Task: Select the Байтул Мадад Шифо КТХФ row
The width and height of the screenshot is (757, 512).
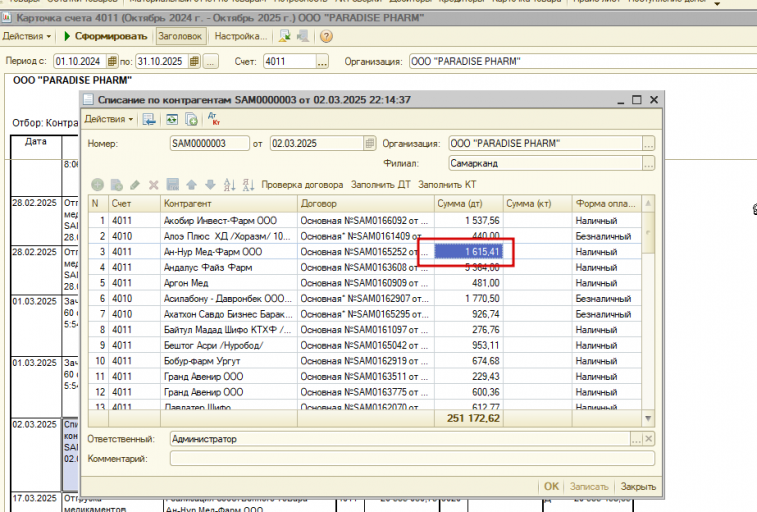Action: pyautogui.click(x=365, y=330)
